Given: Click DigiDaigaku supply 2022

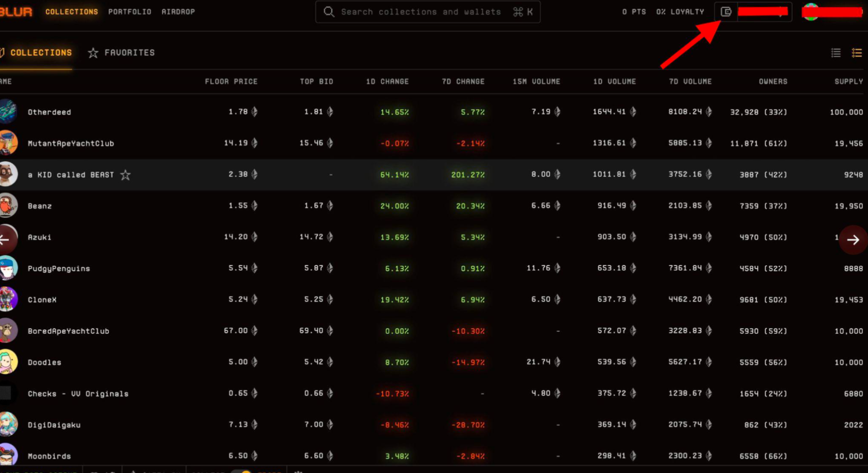Looking at the screenshot, I should pos(853,425).
